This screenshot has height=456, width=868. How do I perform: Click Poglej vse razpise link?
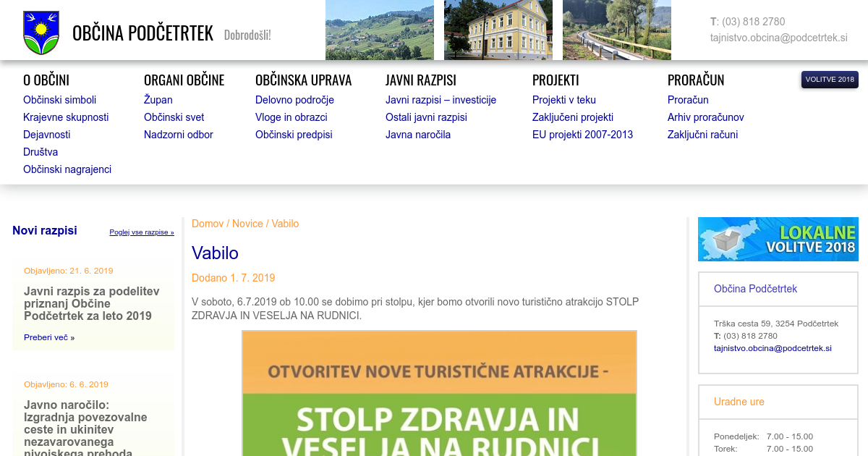coord(142,232)
